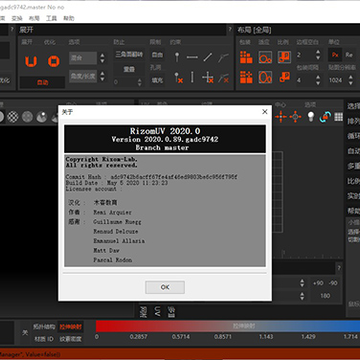Switch to the vertical UV tab
360x360 pixels.
(157, 311)
